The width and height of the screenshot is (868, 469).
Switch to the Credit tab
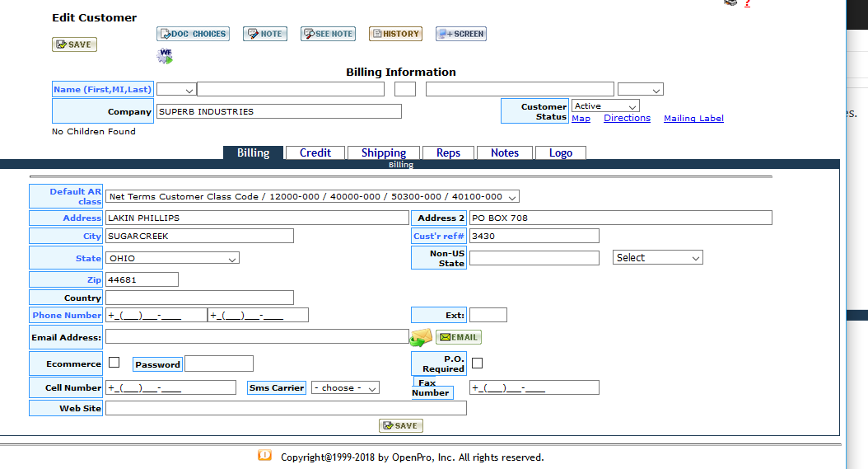click(x=315, y=152)
